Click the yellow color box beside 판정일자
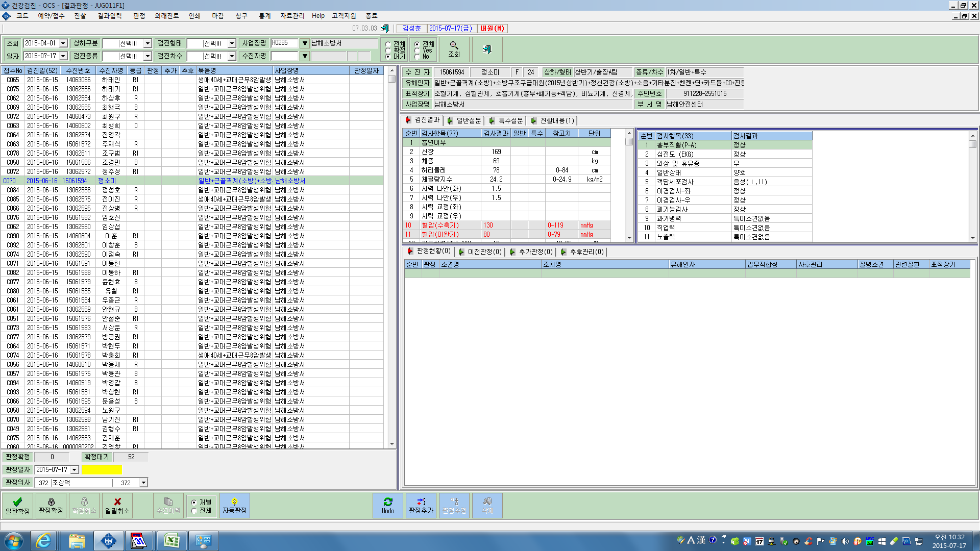The width and height of the screenshot is (980, 551). coord(102,470)
